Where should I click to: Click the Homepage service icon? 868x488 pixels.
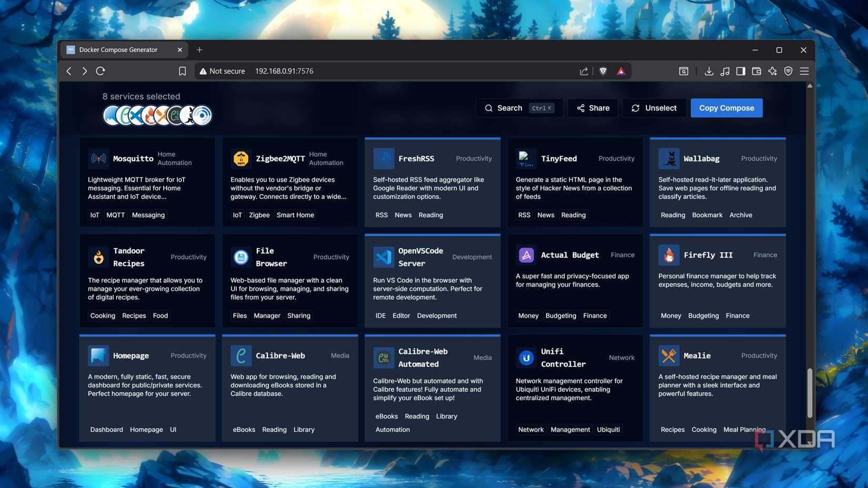click(98, 355)
